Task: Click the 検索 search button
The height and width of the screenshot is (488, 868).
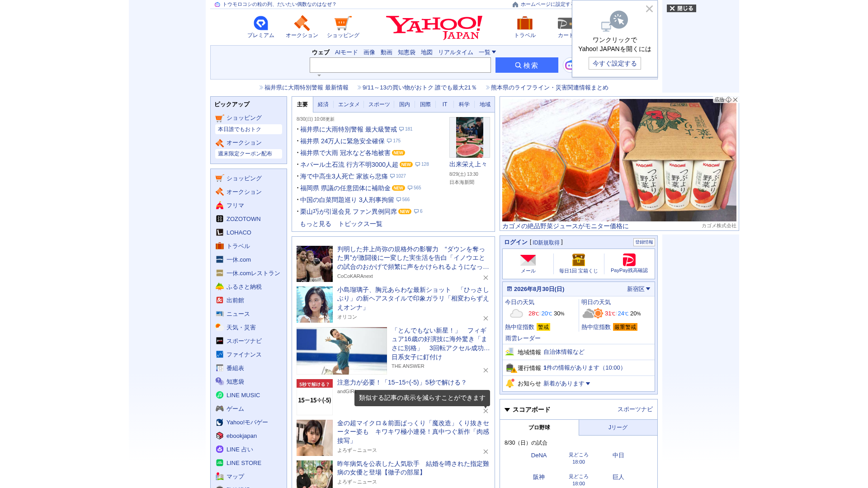Action: [x=527, y=66]
